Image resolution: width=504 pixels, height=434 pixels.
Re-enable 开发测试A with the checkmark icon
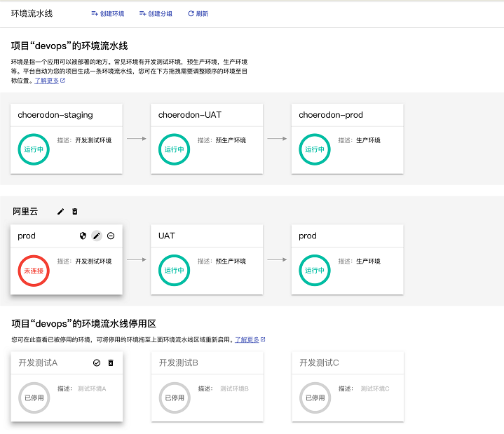(x=97, y=362)
